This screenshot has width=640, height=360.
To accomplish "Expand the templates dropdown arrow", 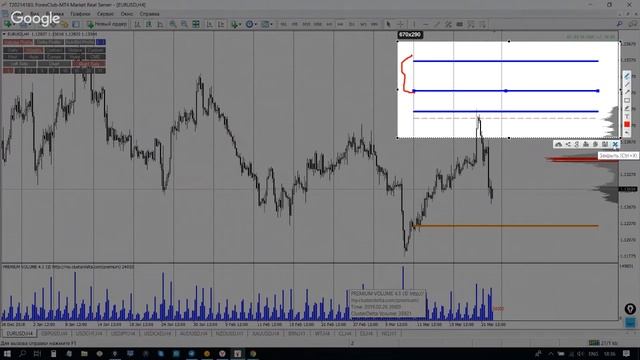I will tap(271, 24).
